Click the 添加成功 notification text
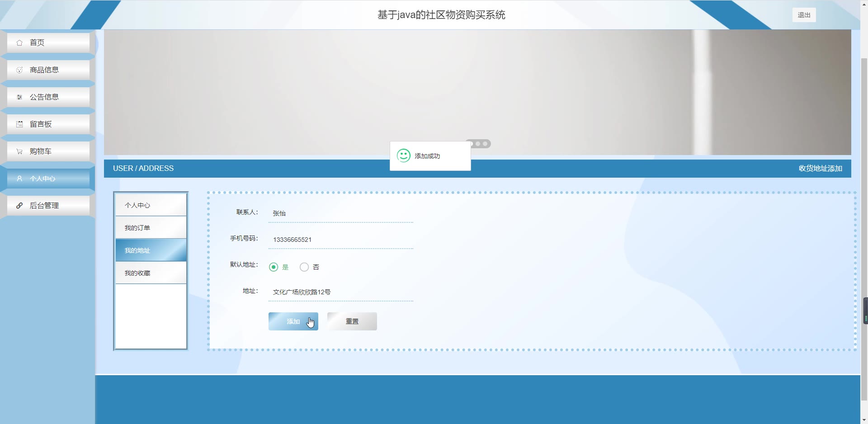868x424 pixels. coord(427,156)
